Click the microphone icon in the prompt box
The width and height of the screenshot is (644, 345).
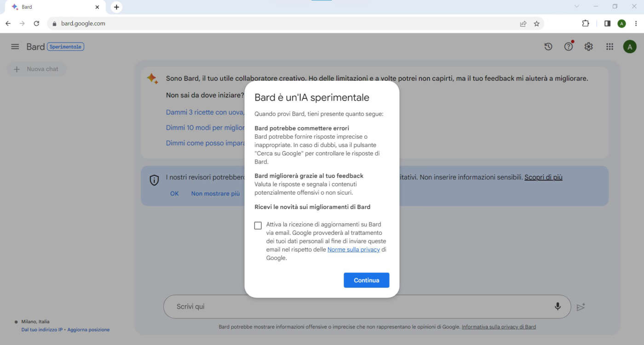point(558,306)
